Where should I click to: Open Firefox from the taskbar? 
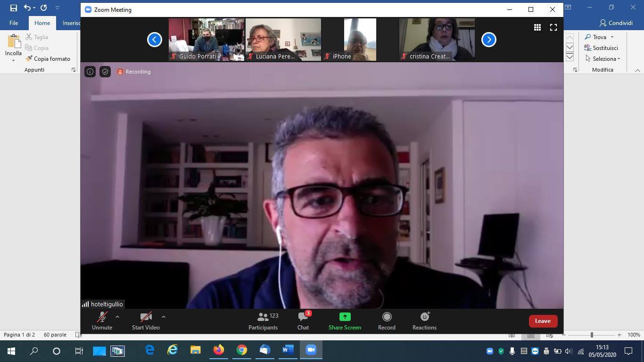click(x=218, y=350)
